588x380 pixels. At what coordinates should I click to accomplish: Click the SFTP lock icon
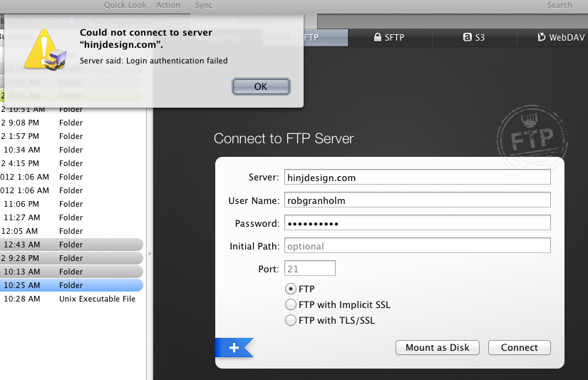(x=378, y=37)
